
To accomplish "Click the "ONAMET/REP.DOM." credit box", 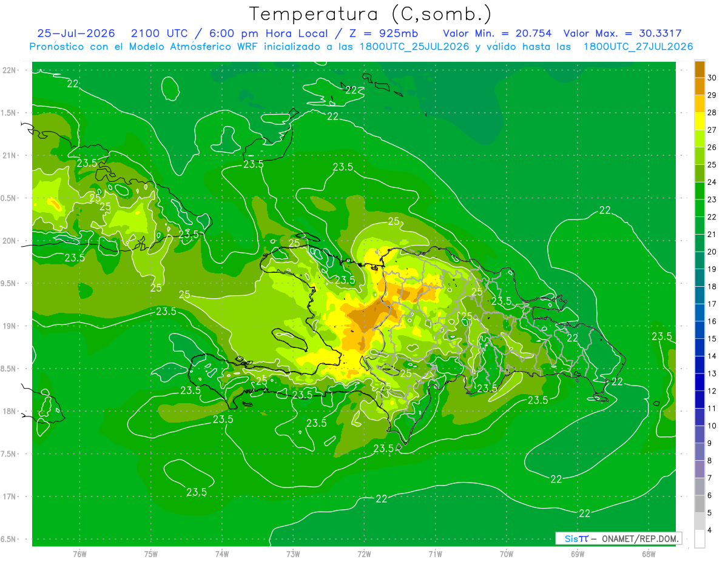I will pos(619,538).
